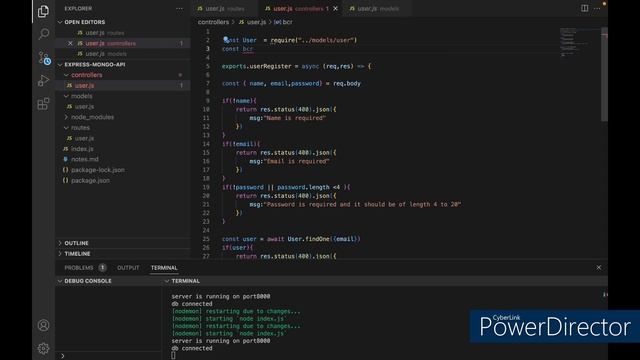
Task: Click the exports.userRegister line of code
Action: (296, 66)
